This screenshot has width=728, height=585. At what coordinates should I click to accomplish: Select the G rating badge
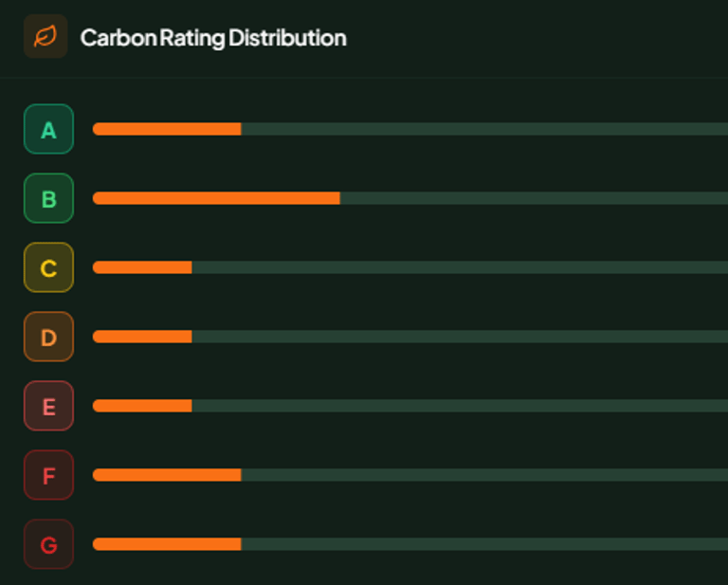pos(48,544)
